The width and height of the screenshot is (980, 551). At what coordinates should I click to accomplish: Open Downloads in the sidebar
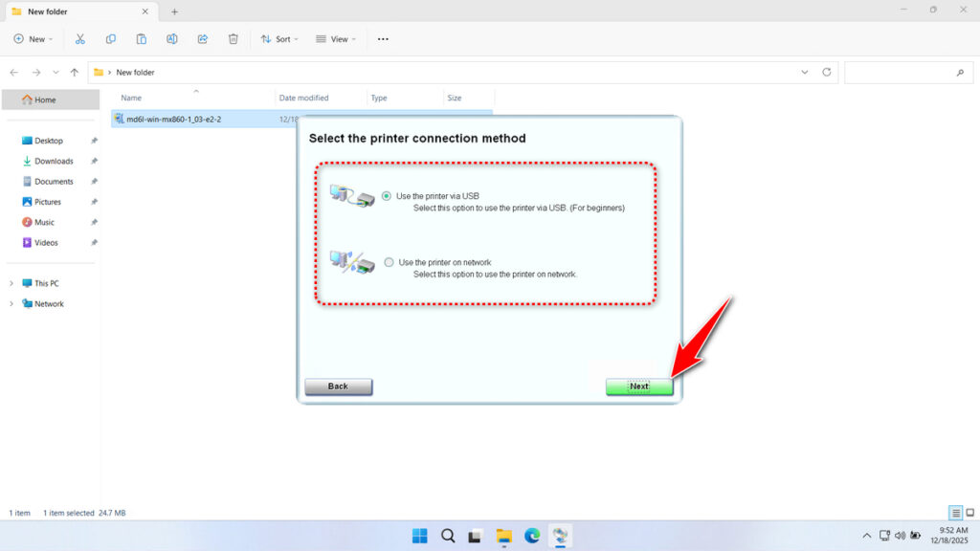pyautogui.click(x=54, y=161)
